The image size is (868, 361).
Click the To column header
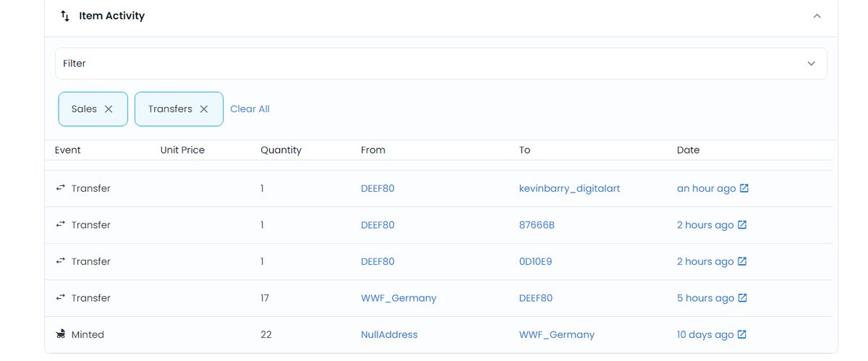click(x=524, y=150)
